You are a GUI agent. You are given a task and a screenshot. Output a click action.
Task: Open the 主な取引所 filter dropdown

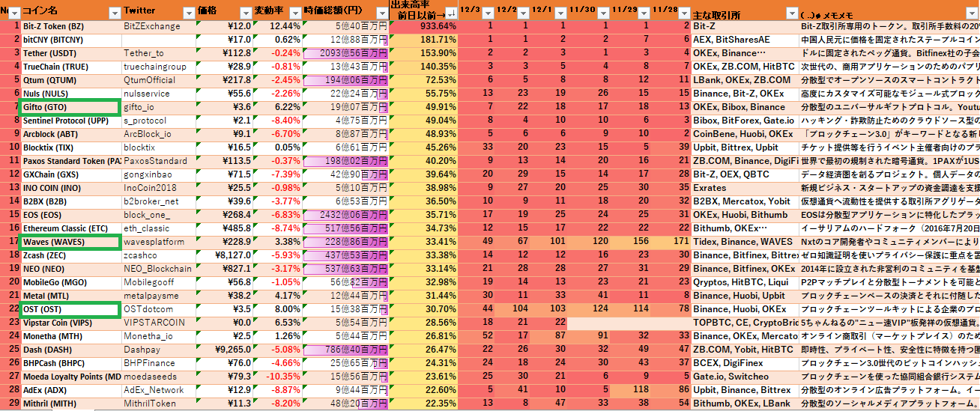click(x=791, y=13)
